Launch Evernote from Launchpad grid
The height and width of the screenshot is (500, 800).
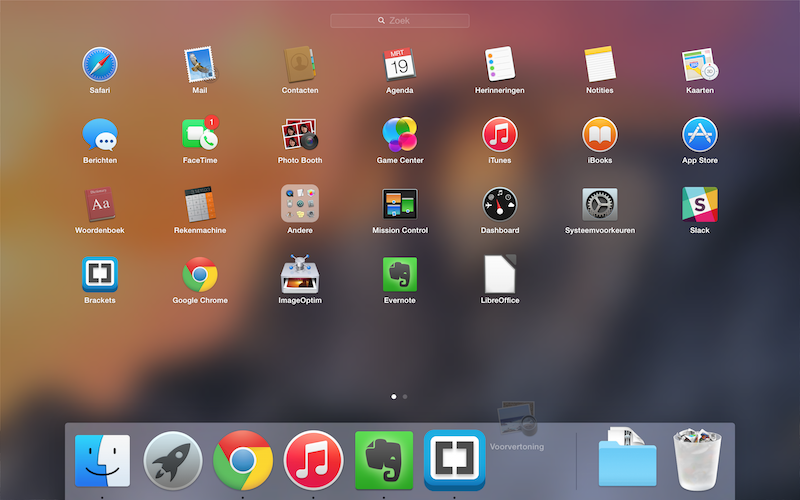(399, 274)
